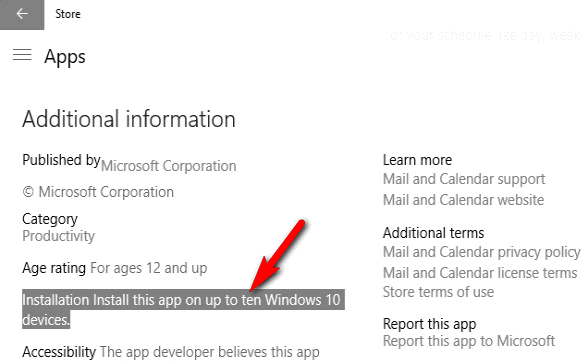Open the Productivity category link
The height and width of the screenshot is (362, 586).
58,236
